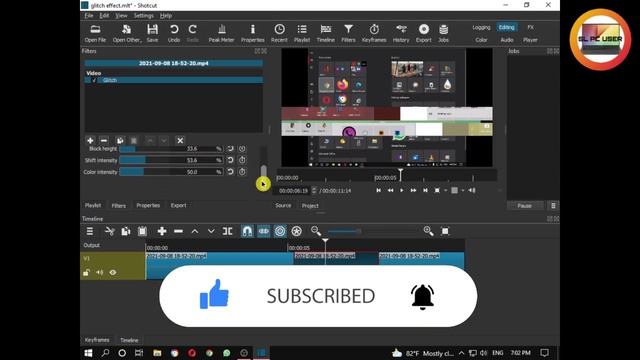The height and width of the screenshot is (360, 640).
Task: Open the Recent files panel
Action: 279,33
